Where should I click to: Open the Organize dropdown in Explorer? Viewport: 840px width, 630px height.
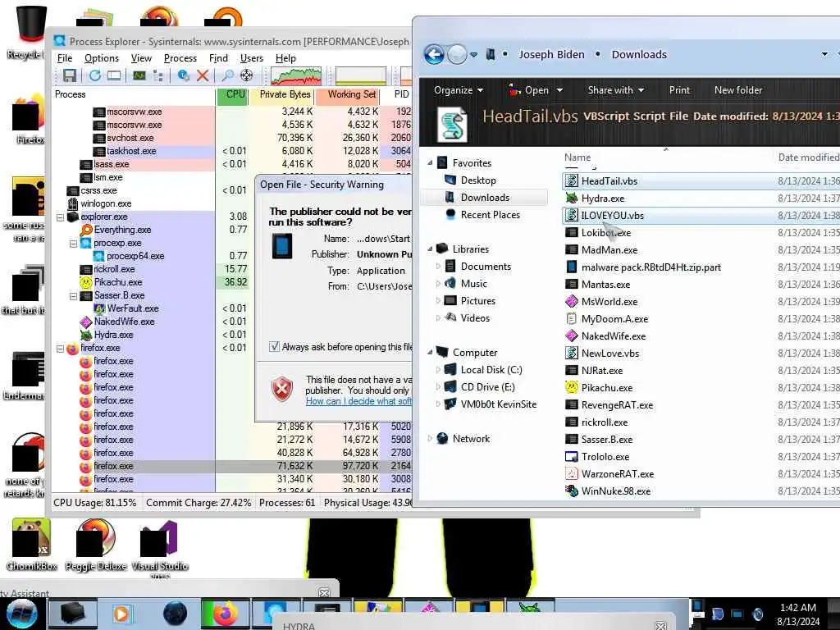pos(459,90)
